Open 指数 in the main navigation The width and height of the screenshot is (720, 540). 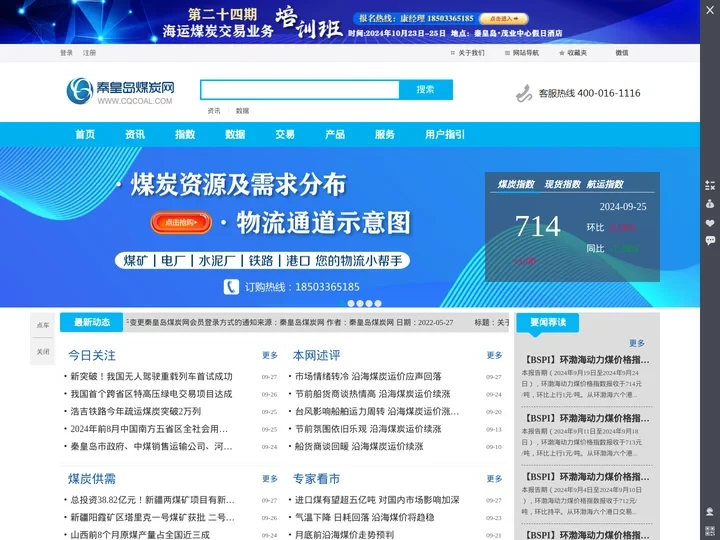tap(185, 134)
